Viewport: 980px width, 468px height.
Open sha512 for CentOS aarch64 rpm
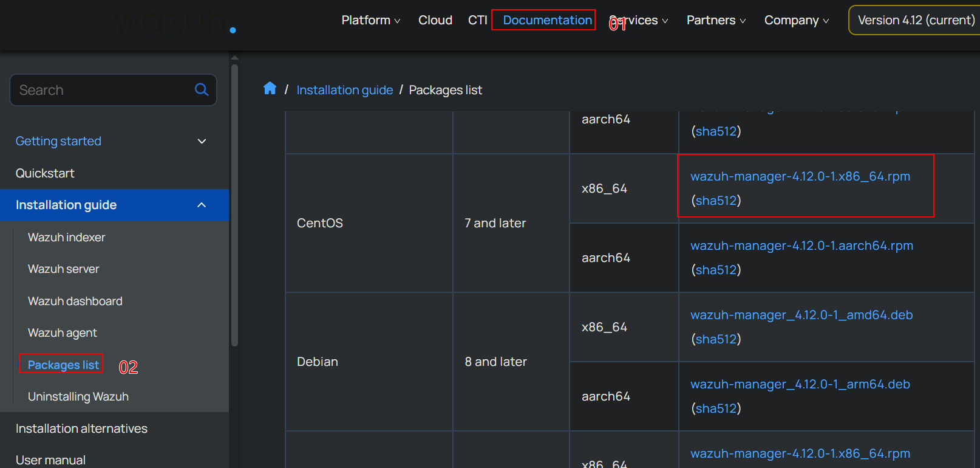[x=716, y=270]
